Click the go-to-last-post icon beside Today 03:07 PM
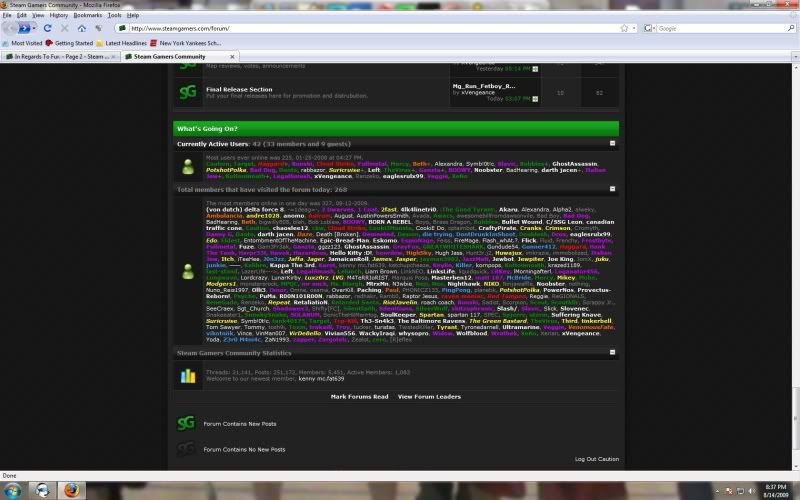 (535, 99)
